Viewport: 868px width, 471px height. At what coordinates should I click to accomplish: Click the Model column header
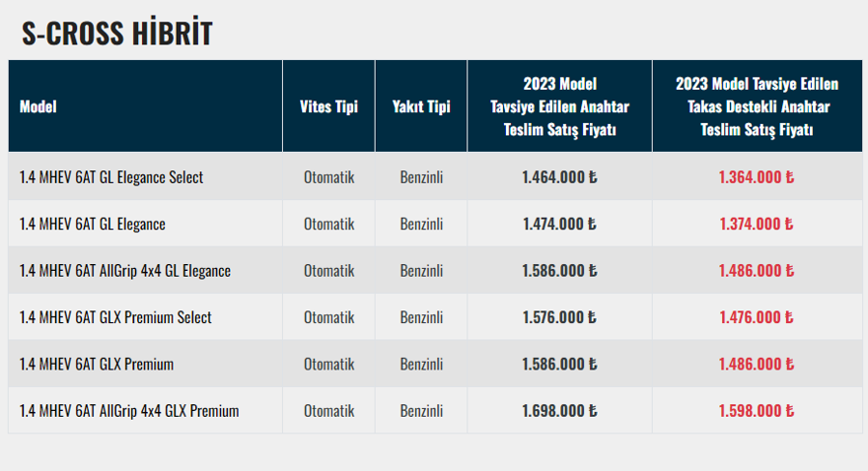coord(38,106)
